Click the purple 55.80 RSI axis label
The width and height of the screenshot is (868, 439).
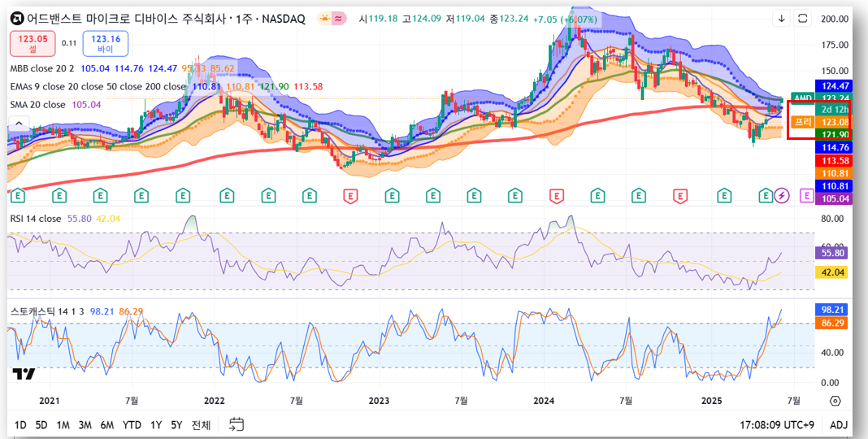click(x=831, y=253)
